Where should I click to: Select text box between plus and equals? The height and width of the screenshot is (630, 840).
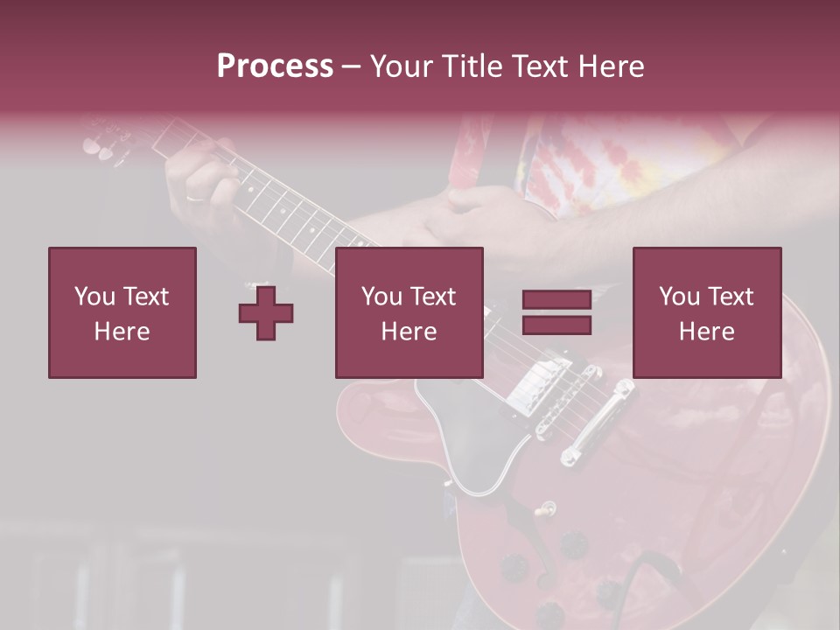click(409, 312)
